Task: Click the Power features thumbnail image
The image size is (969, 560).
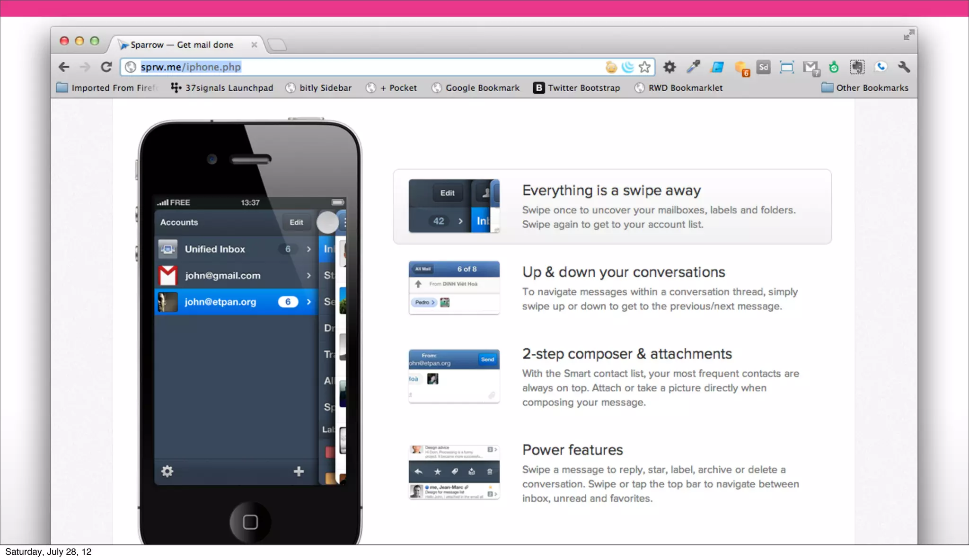Action: coord(454,472)
